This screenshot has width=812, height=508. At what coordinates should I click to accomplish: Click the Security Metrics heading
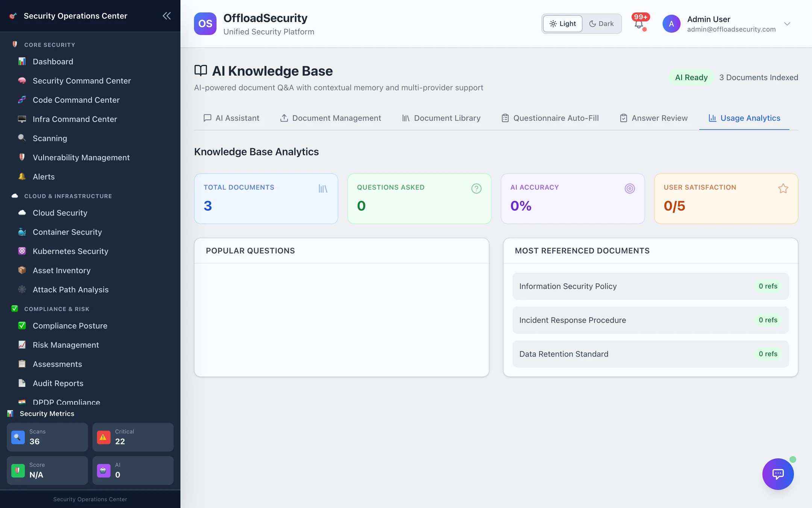47,414
